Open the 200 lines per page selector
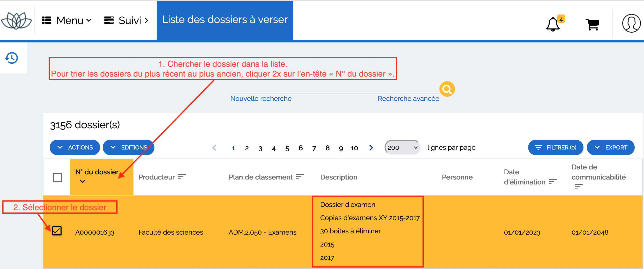The height and width of the screenshot is (269, 644). (402, 147)
